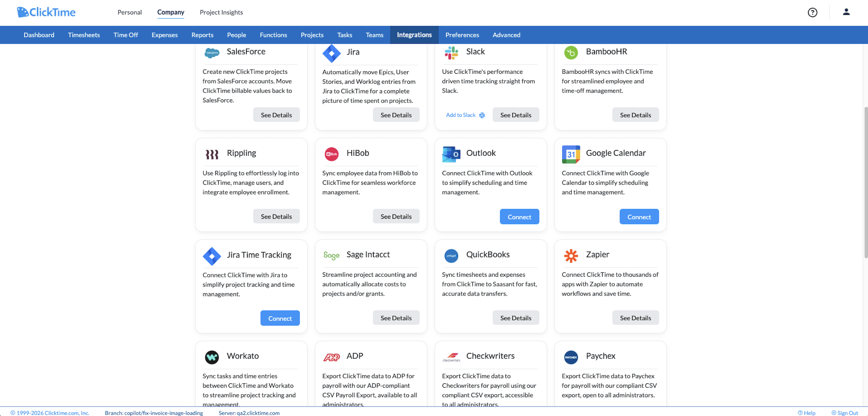This screenshot has width=868, height=416.
Task: Click the Server qa2.clicktime.com text
Action: pos(249,413)
